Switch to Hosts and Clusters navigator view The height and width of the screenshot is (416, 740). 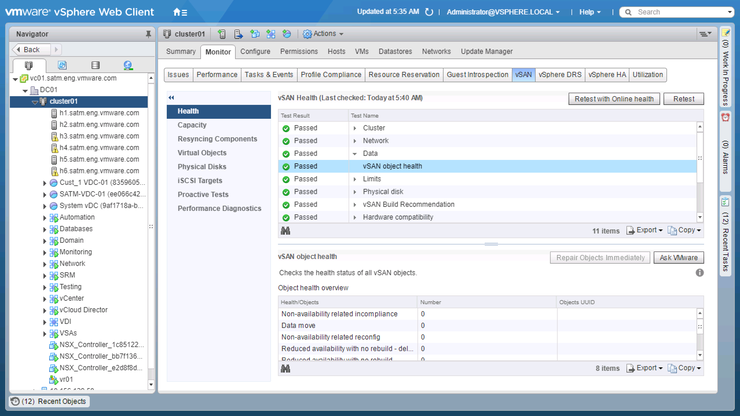coord(29,65)
